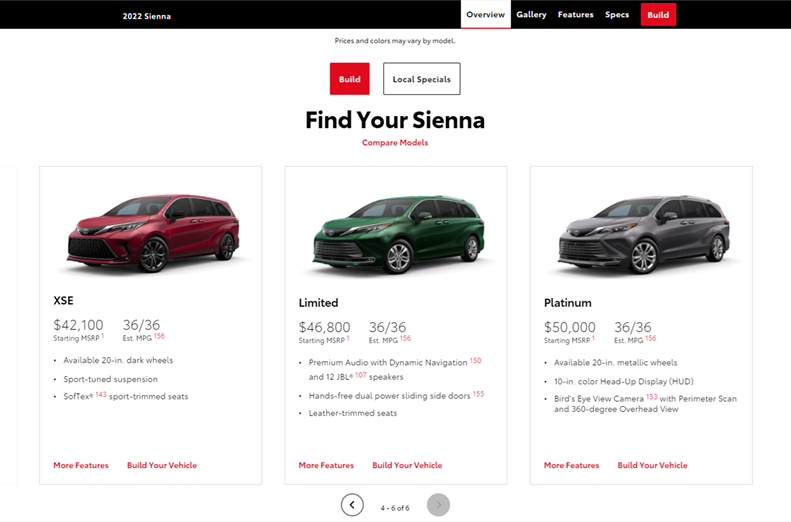Viewport: 791px width, 522px height.
Task: Switch to the Gallery tab
Action: click(531, 15)
